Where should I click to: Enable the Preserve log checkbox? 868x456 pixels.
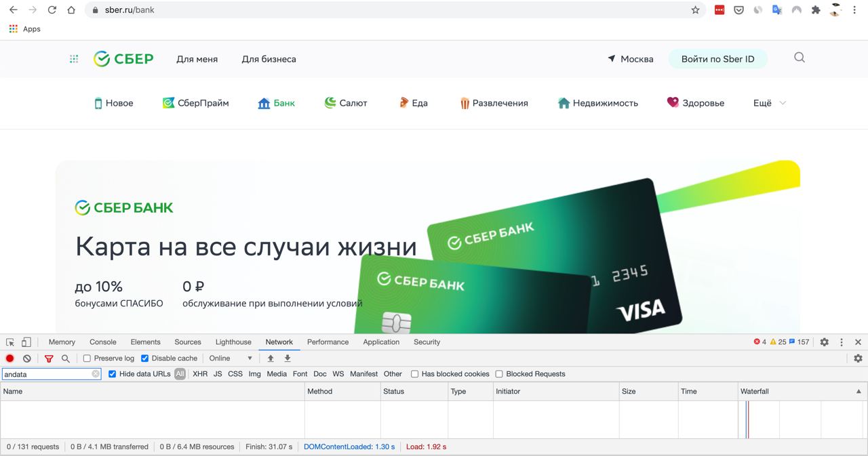click(x=87, y=358)
